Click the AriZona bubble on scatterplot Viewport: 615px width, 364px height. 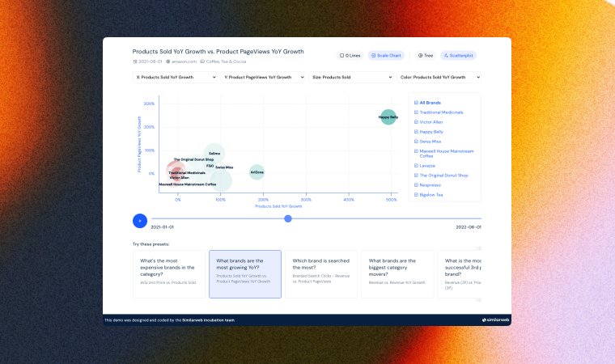(x=257, y=171)
